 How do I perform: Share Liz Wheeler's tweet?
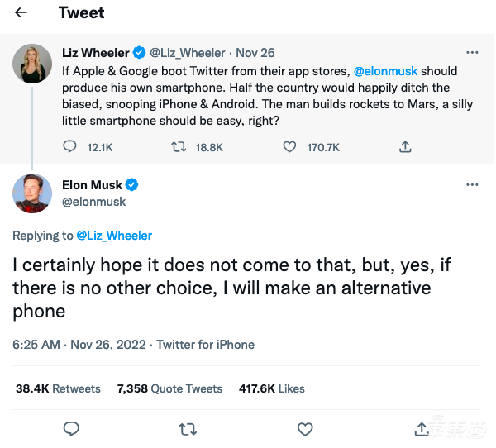[405, 147]
